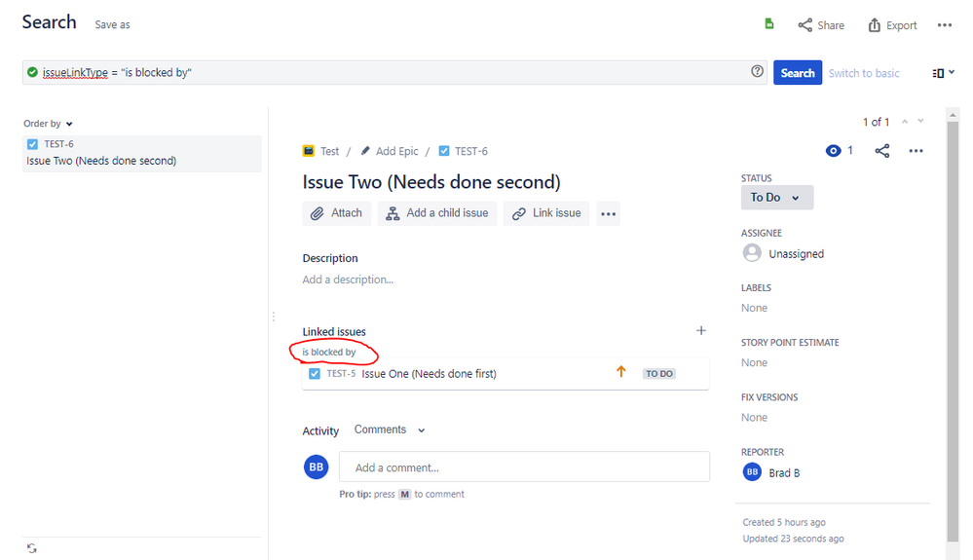Screen dimensions: 973x560
Task: Select Issue Two in the results list
Action: tap(101, 161)
